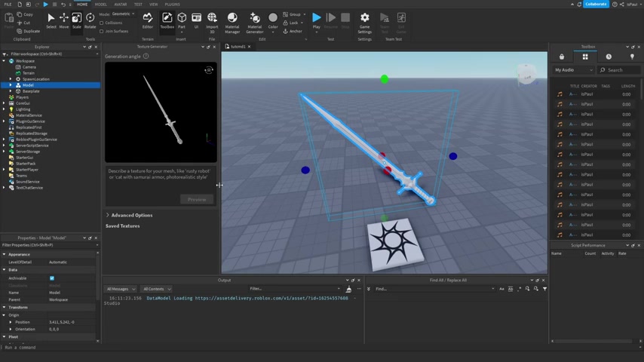Open the Toolbox from ribbon
644x362 pixels.
(167, 20)
